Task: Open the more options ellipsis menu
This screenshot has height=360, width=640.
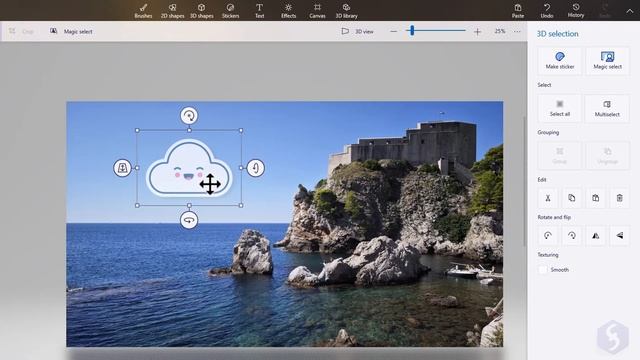Action: [x=517, y=31]
